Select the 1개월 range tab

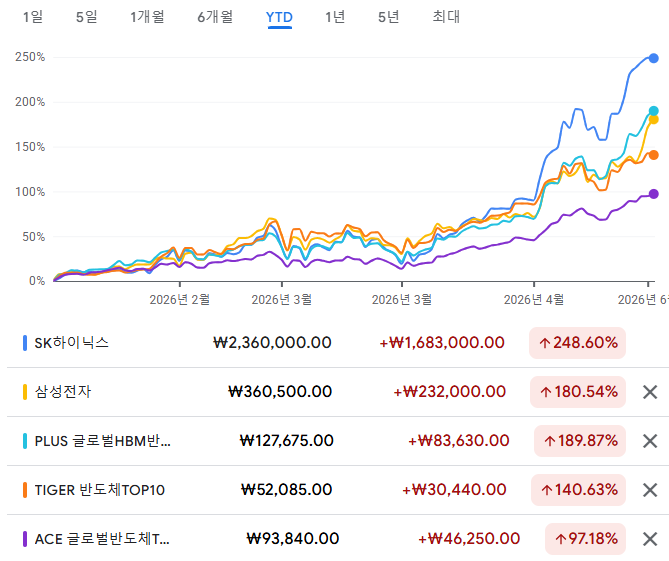point(147,17)
